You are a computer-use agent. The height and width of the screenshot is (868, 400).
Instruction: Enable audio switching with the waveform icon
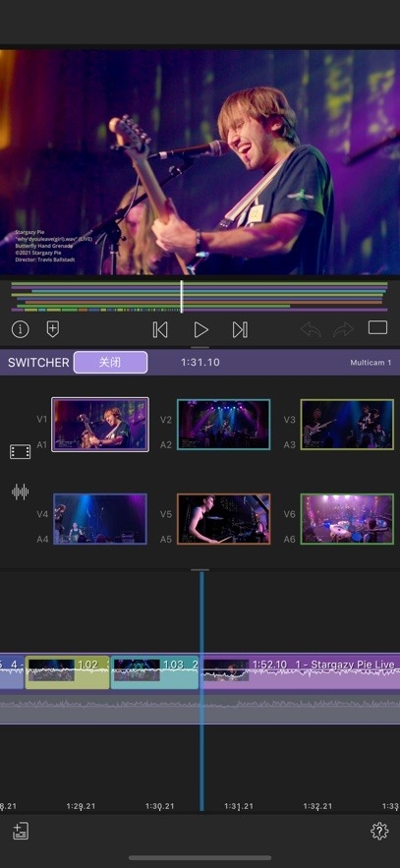(x=21, y=492)
